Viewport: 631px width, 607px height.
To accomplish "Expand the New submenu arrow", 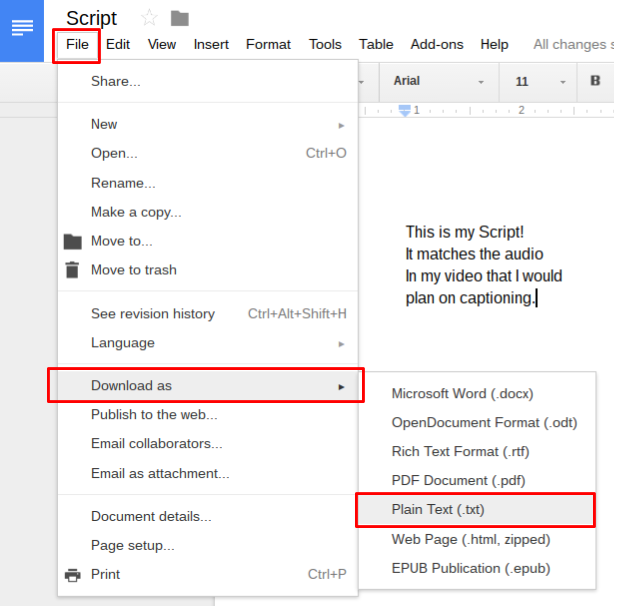I will [341, 126].
